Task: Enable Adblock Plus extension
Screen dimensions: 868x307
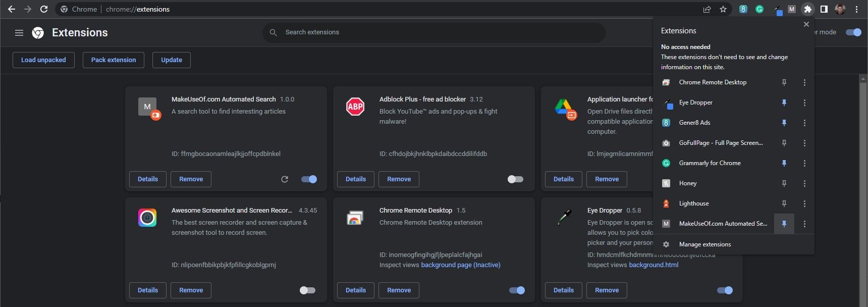Action: pyautogui.click(x=515, y=179)
